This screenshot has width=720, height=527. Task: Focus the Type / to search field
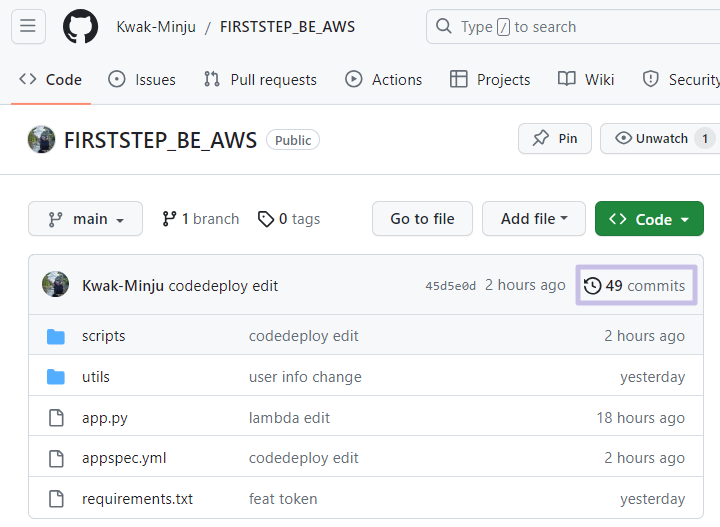tap(573, 27)
